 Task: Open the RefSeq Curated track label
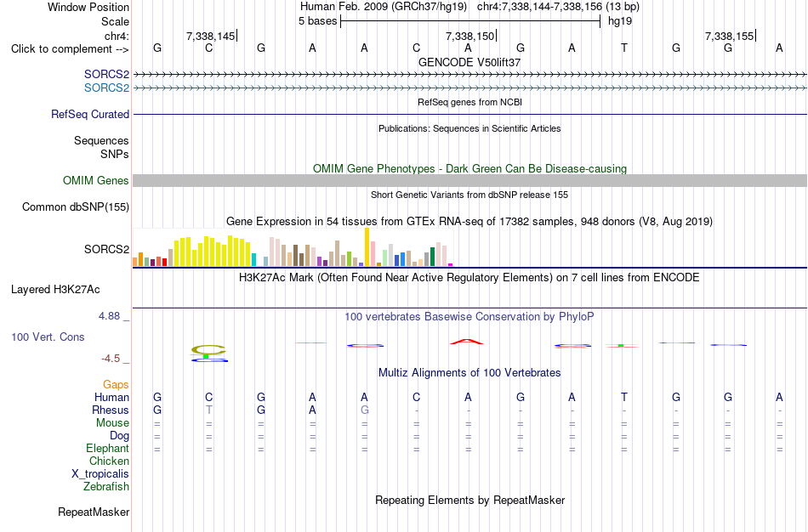(90, 115)
